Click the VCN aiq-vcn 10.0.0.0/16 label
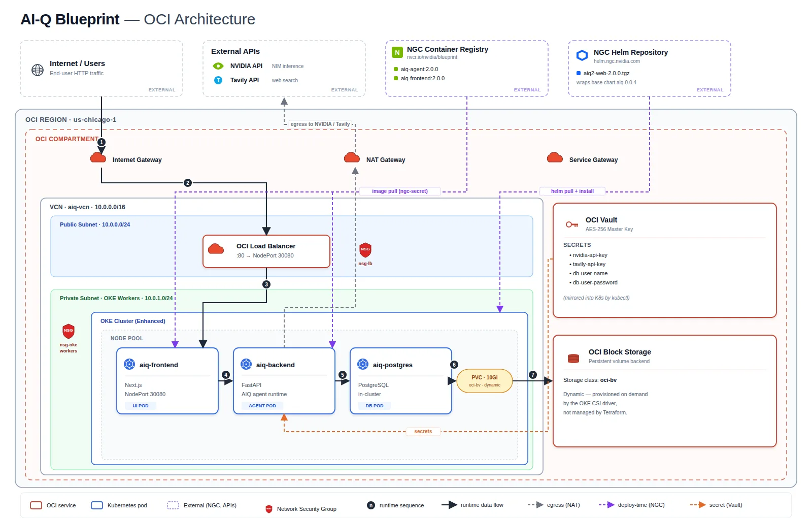 [x=87, y=207]
